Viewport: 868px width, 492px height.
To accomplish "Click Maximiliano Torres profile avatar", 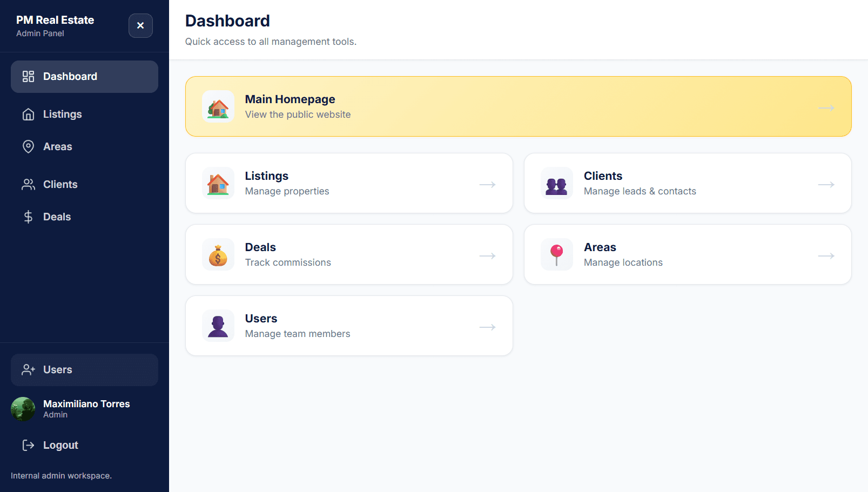I will pos(23,409).
